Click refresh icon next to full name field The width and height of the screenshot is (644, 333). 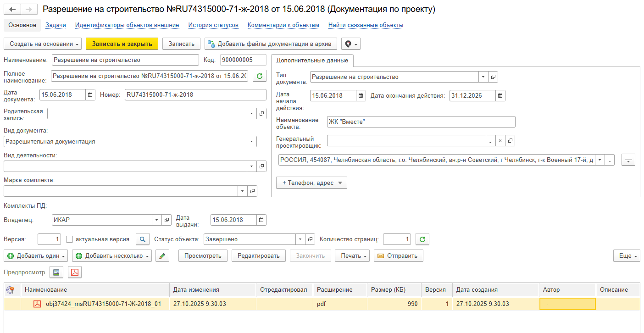pos(260,76)
